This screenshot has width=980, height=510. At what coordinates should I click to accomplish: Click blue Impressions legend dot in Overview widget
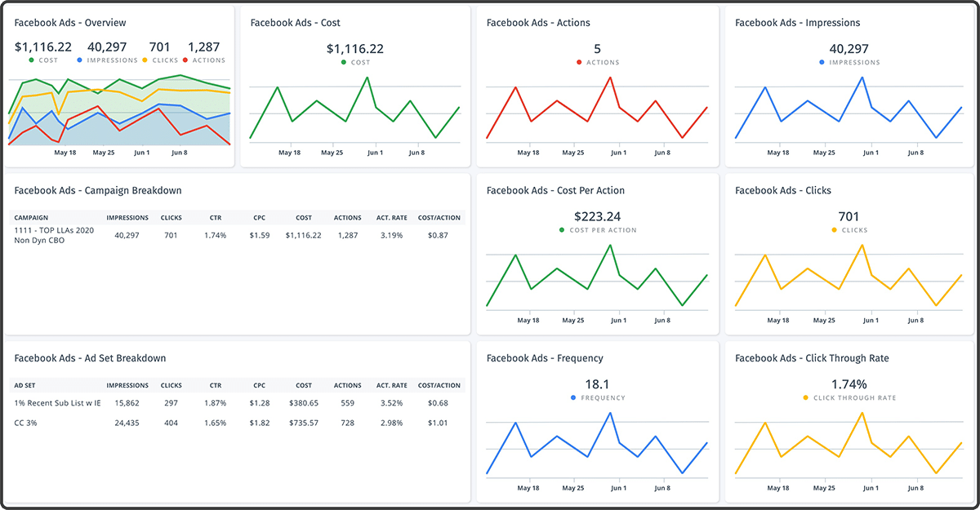coord(78,60)
